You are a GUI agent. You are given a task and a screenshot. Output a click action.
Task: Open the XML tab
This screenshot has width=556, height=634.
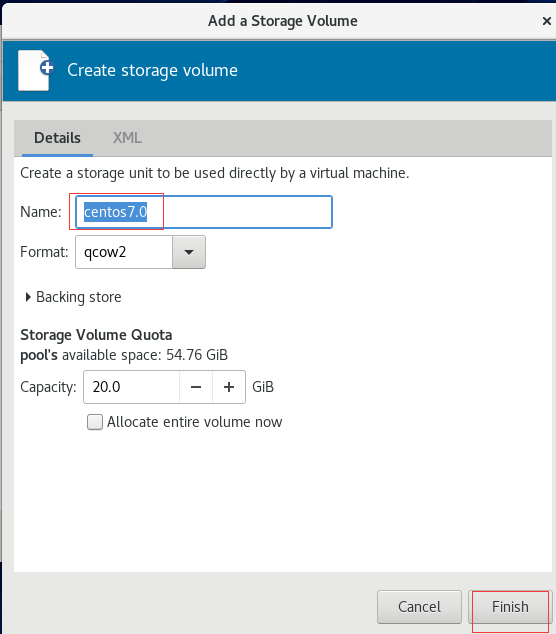coord(127,138)
